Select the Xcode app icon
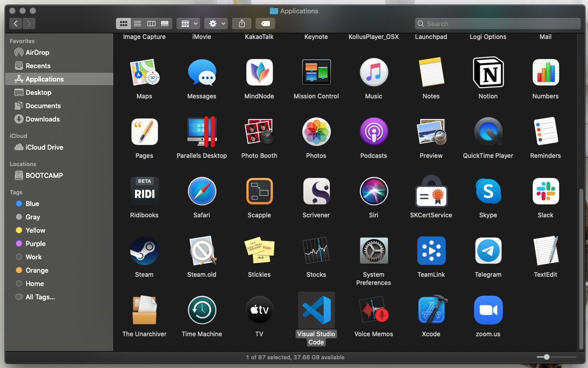Screen dimensions: 588x368 (x=433, y=310)
